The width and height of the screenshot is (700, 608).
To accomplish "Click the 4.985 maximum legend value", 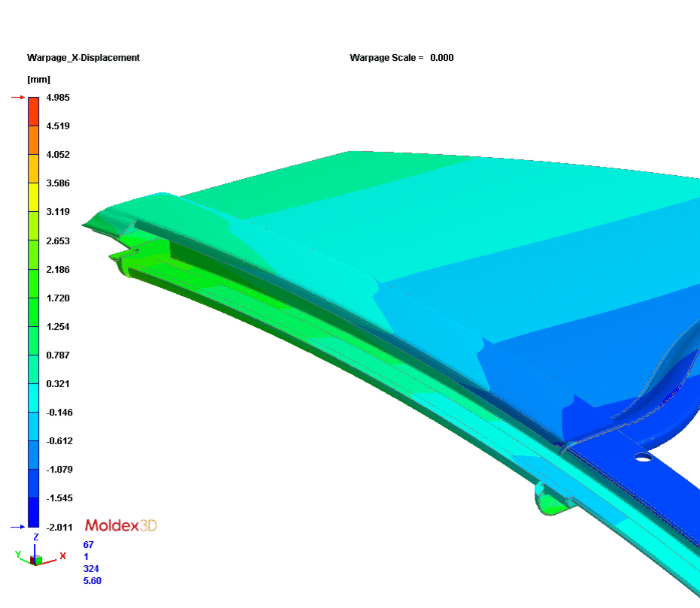I will point(58,97).
